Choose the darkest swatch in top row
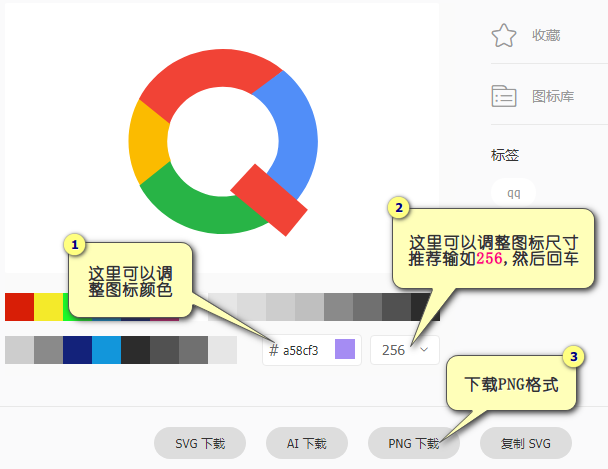This screenshot has height=469, width=608. (x=425, y=306)
